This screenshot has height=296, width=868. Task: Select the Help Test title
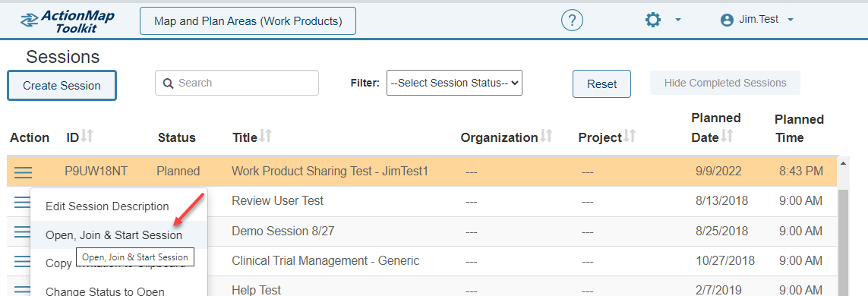(257, 290)
